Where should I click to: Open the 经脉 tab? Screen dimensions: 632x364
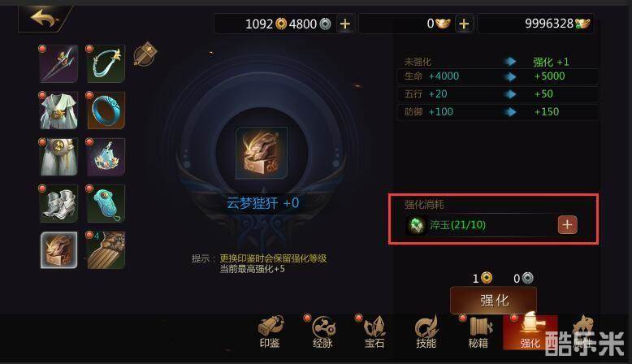pos(322,332)
